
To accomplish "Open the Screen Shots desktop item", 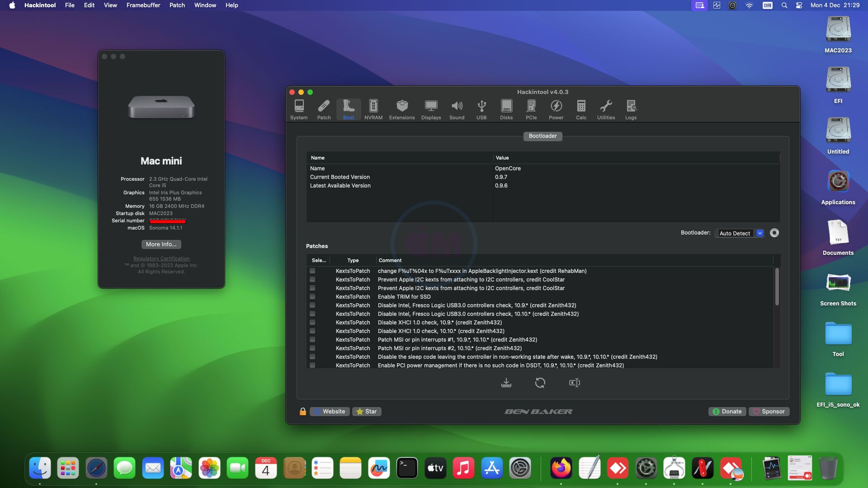I will point(838,289).
